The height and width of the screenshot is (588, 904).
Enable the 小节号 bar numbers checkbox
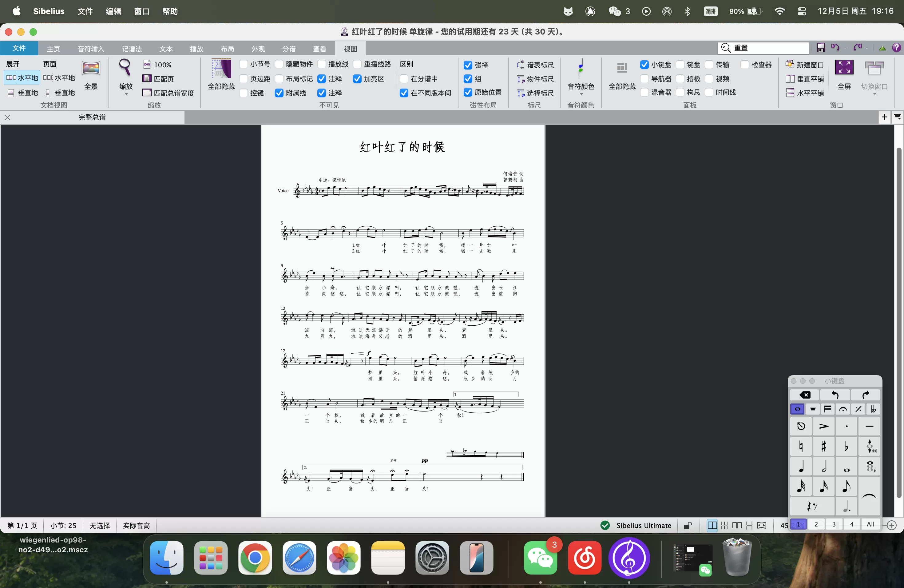pos(244,64)
